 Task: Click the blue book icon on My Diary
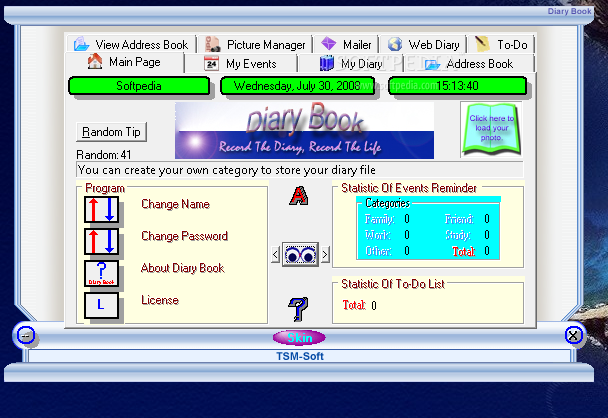(326, 63)
